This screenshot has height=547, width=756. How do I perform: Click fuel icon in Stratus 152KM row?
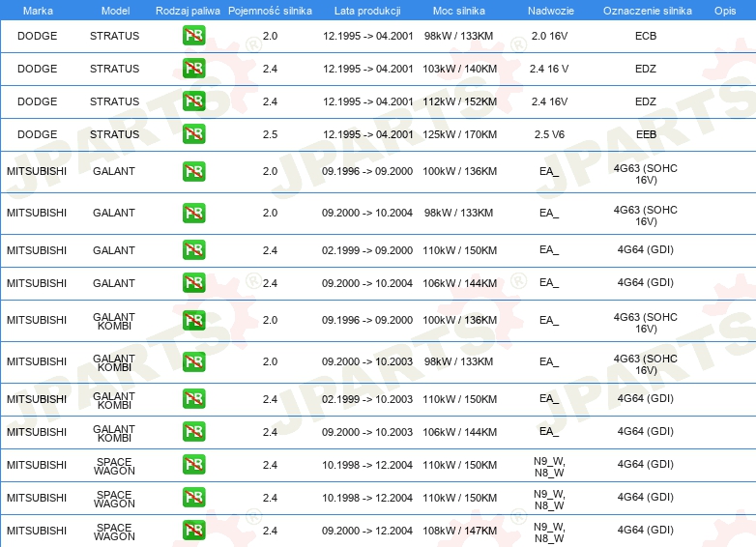point(193,102)
